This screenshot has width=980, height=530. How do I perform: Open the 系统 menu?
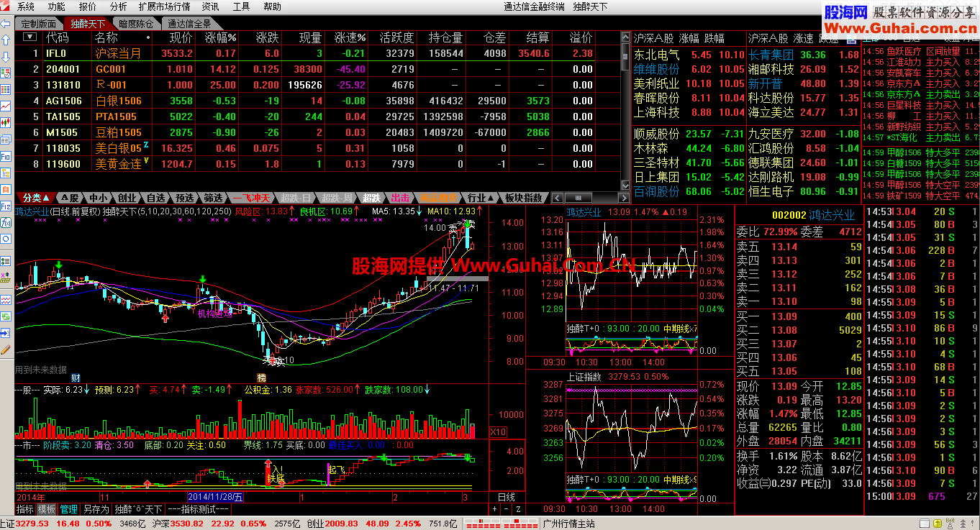[25, 6]
